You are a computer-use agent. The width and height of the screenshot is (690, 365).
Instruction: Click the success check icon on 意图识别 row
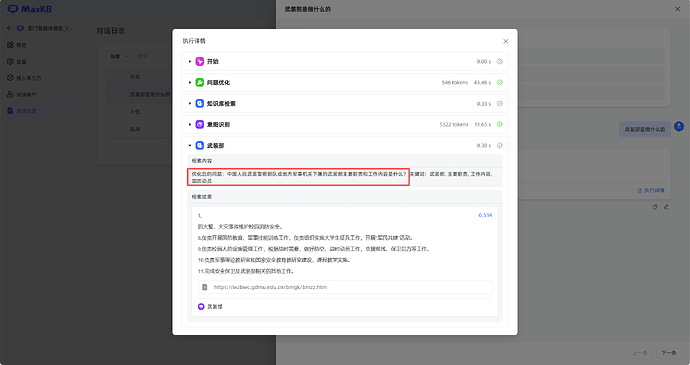pos(499,125)
